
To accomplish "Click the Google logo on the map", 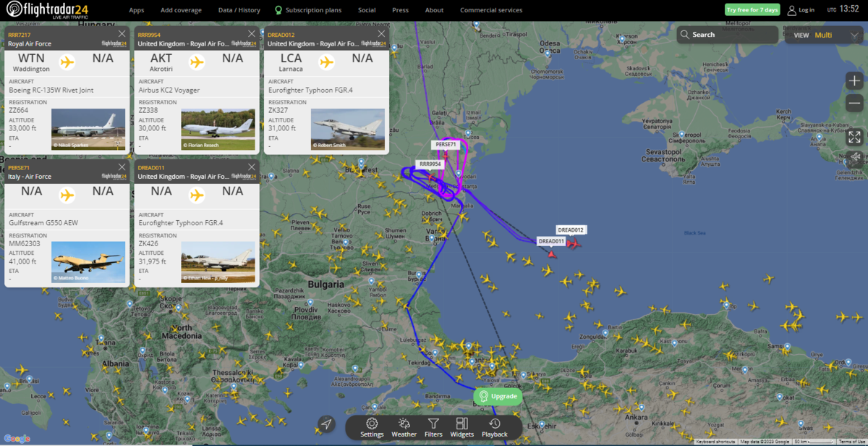I will [17, 439].
